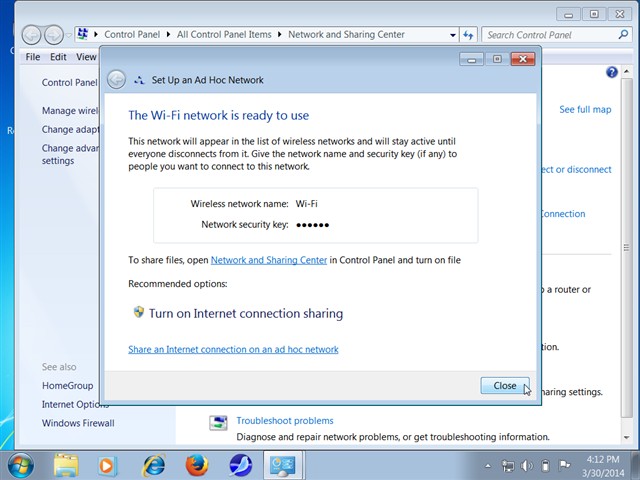Open the Windows Start button

click(20, 466)
